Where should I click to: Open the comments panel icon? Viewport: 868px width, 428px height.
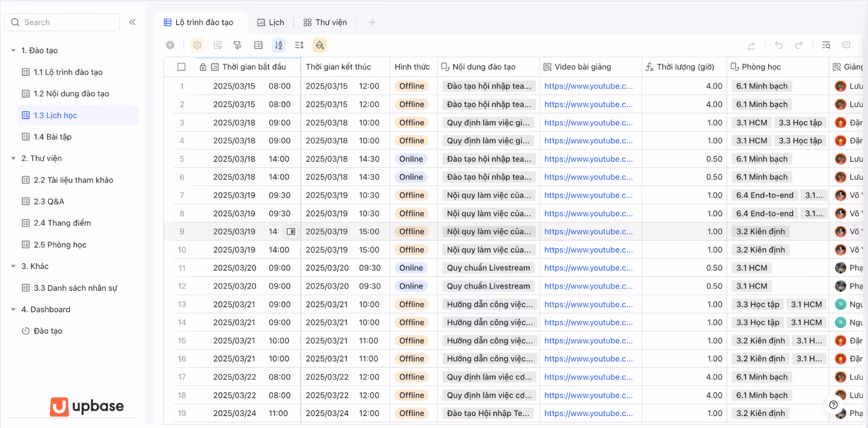tap(846, 45)
